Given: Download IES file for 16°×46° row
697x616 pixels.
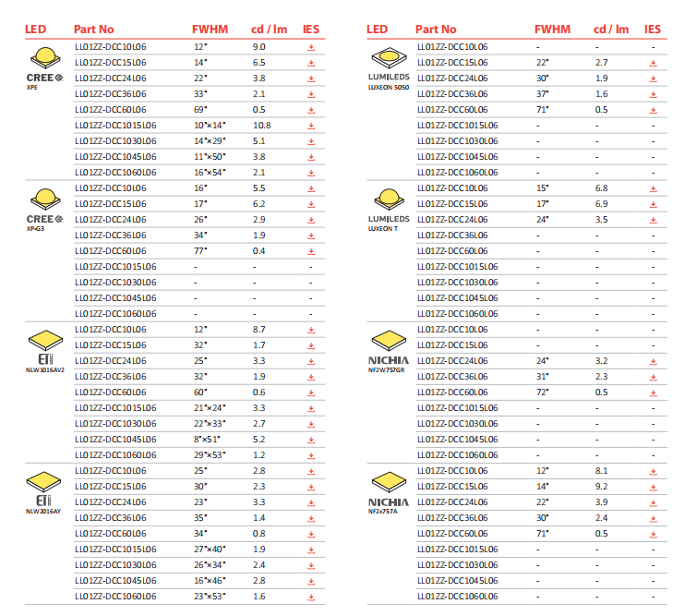Looking at the screenshot, I should pos(311,581).
